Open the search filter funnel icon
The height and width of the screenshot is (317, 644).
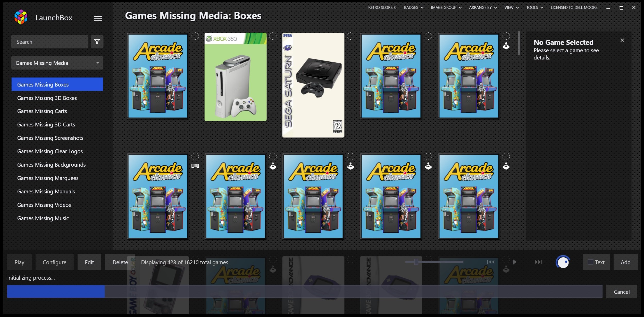coord(97,42)
